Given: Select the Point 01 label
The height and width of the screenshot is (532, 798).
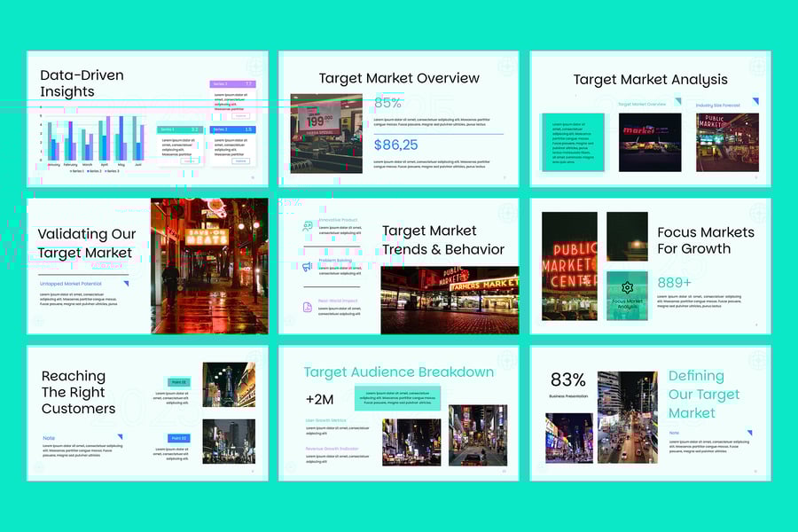Looking at the screenshot, I should pyautogui.click(x=178, y=382).
